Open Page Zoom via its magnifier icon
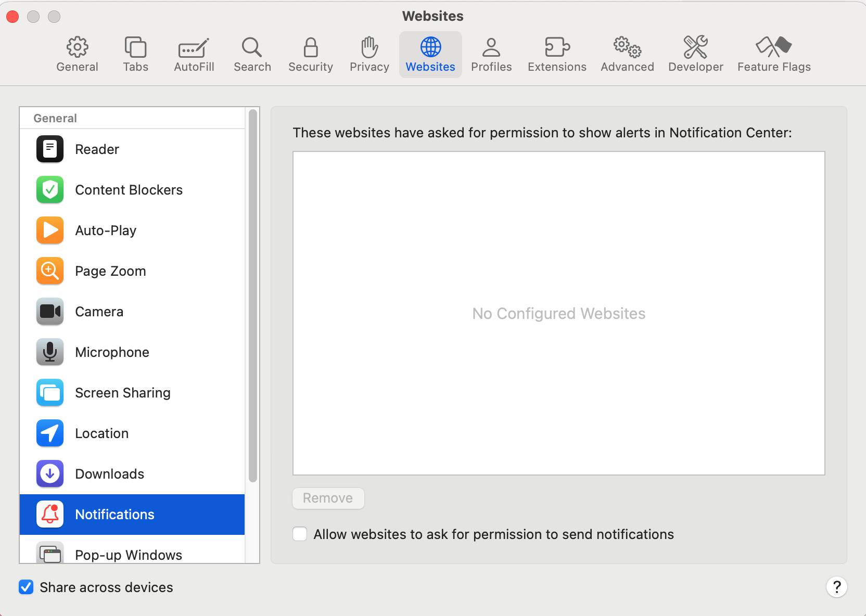The height and width of the screenshot is (616, 866). point(49,271)
